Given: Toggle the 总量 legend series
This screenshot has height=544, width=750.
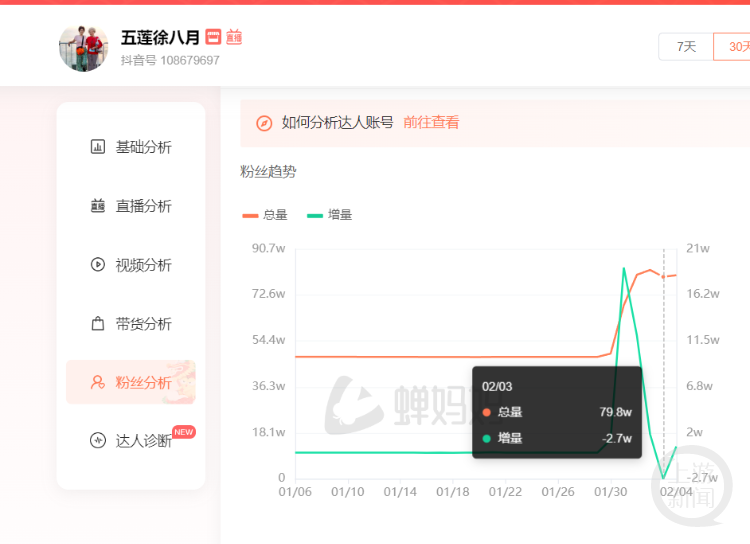Looking at the screenshot, I should (265, 215).
